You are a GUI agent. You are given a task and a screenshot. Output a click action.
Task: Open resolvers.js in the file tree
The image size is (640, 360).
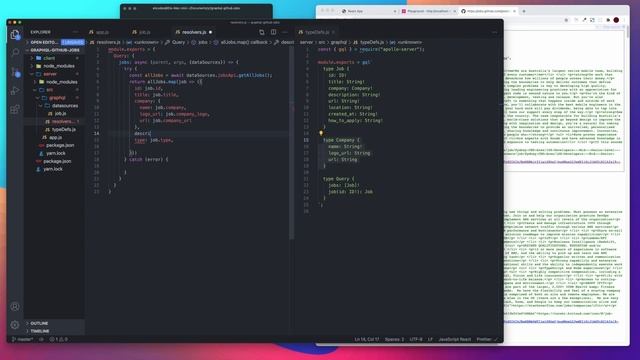click(x=54, y=122)
